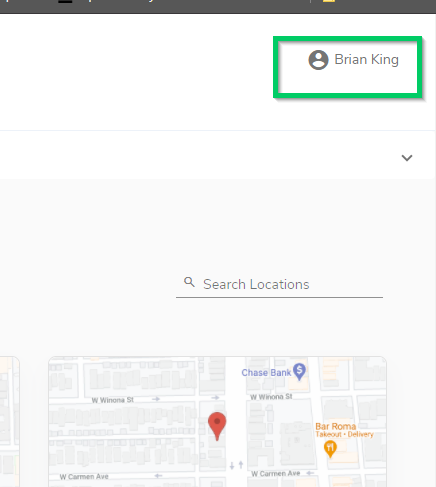Focus the Search Locations field
Viewport: 436px width, 487px height.
pos(279,285)
